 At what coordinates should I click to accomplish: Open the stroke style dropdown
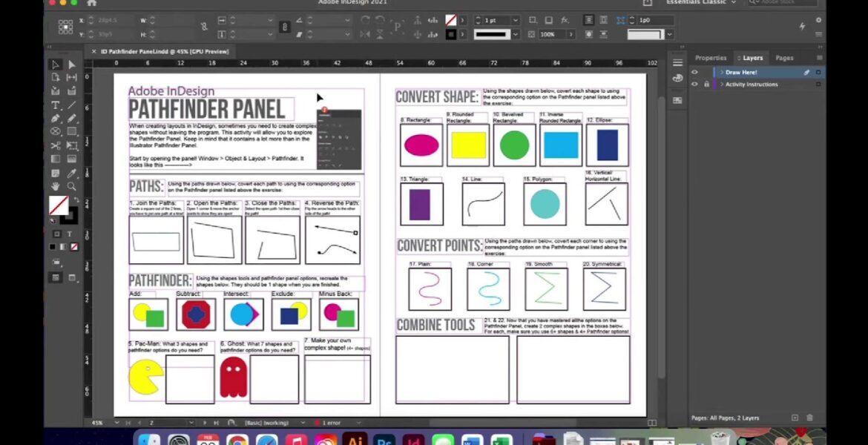coord(516,34)
